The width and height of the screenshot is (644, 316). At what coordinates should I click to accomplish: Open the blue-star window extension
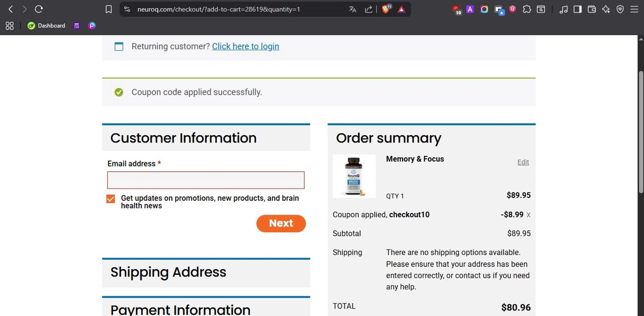(499, 10)
